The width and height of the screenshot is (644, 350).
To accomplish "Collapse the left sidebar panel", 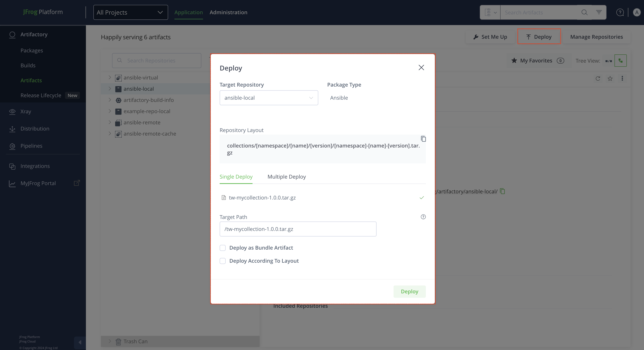I will click(80, 342).
